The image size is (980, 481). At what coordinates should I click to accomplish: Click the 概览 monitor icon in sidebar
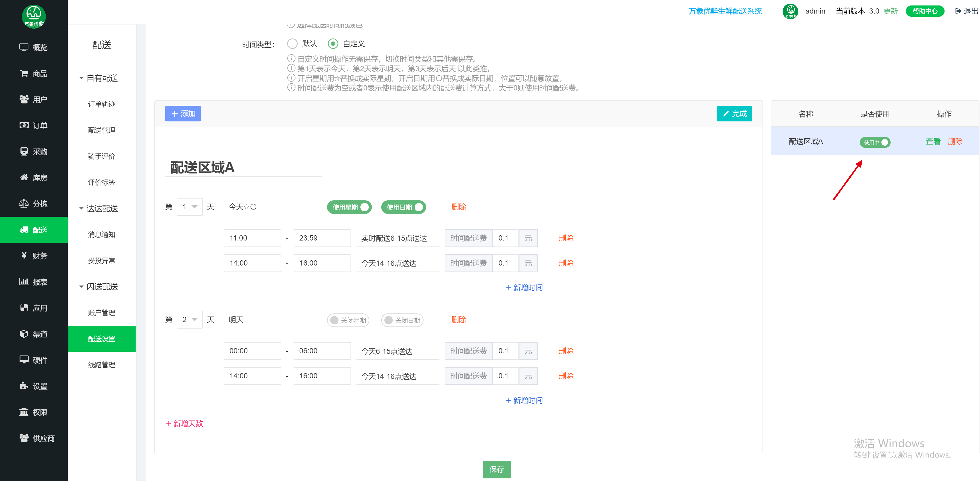pos(23,47)
